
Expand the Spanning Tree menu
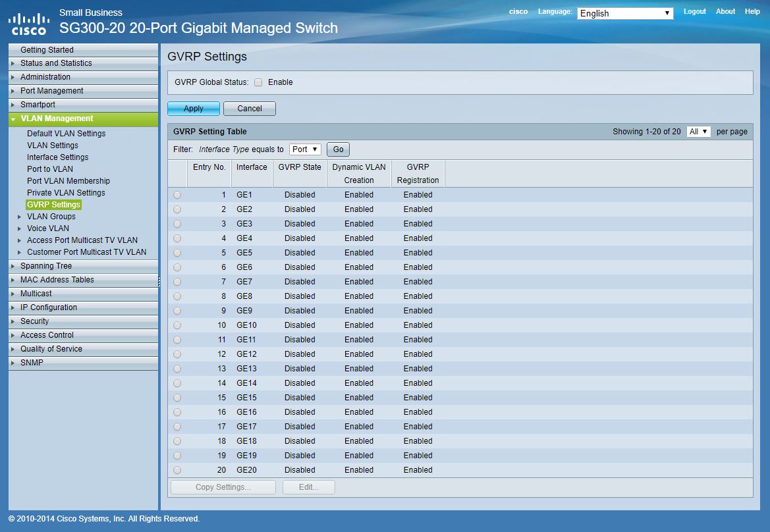(x=84, y=266)
